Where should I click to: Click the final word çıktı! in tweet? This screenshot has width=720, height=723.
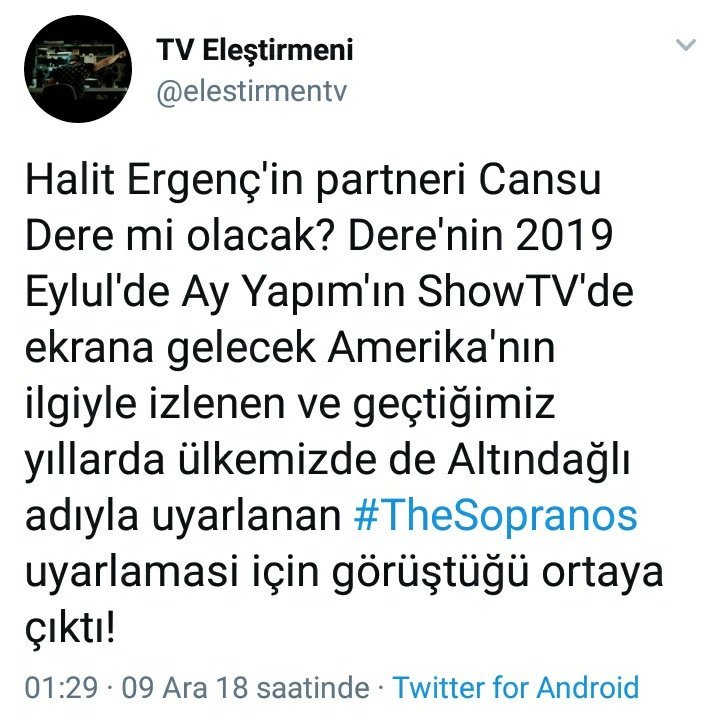point(69,630)
